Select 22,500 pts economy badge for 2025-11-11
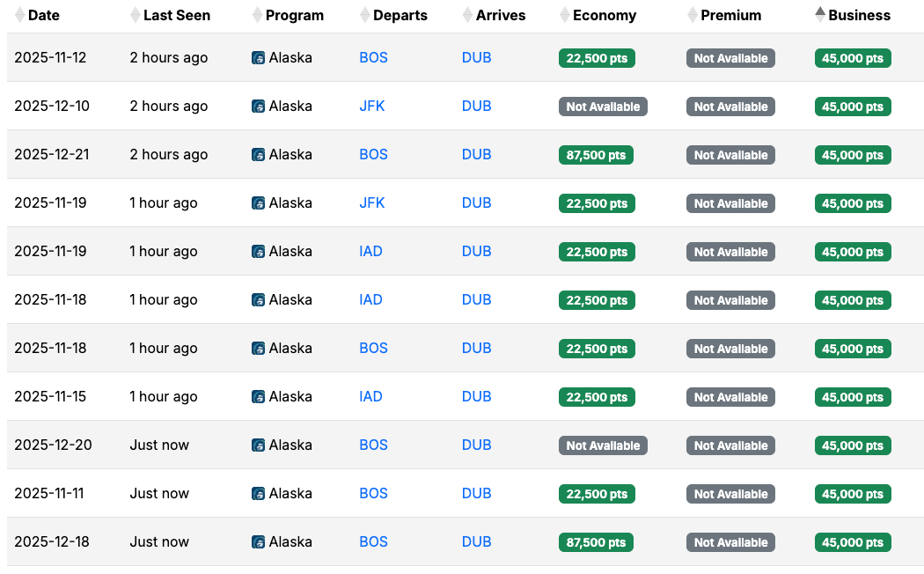This screenshot has width=924, height=574. tap(597, 494)
